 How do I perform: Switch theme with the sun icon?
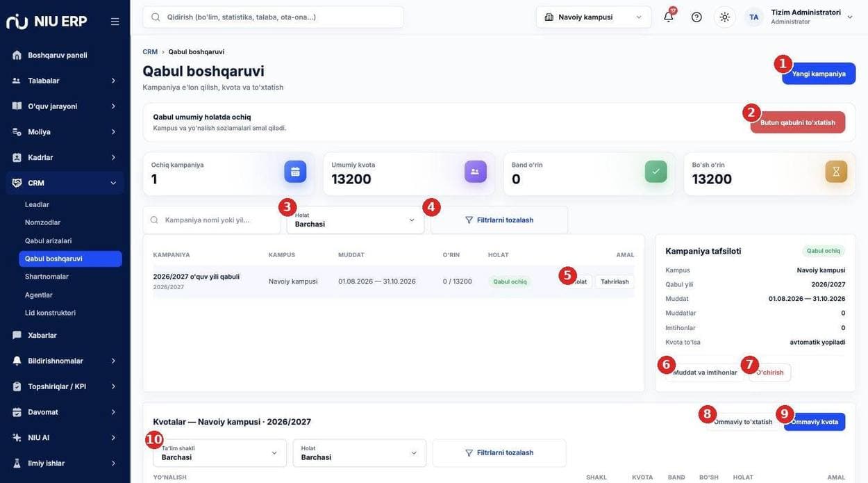(725, 17)
